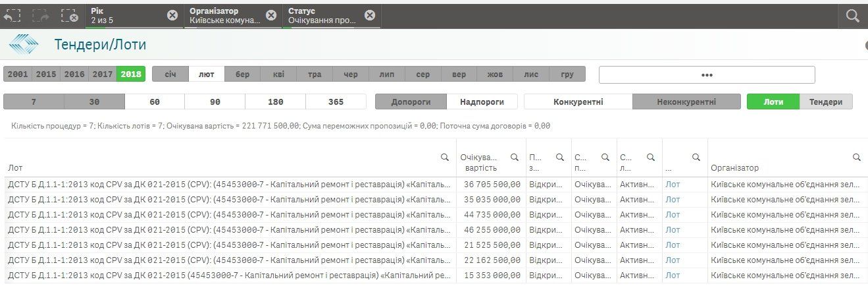Click the value 44 735 000,00
The width and height of the screenshot is (868, 290).
[492, 215]
